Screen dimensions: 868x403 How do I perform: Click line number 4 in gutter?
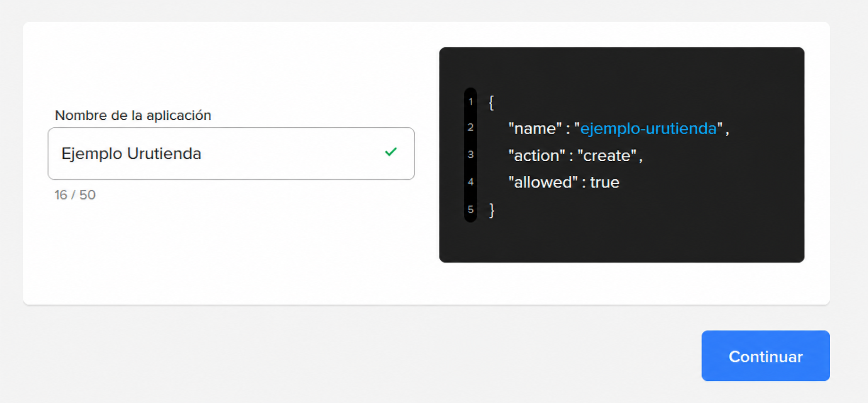(470, 181)
